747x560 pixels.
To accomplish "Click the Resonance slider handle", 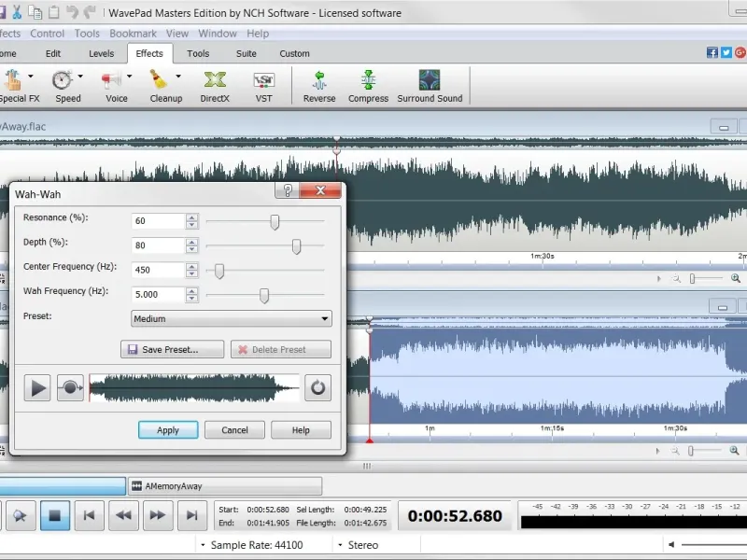I will [x=275, y=222].
